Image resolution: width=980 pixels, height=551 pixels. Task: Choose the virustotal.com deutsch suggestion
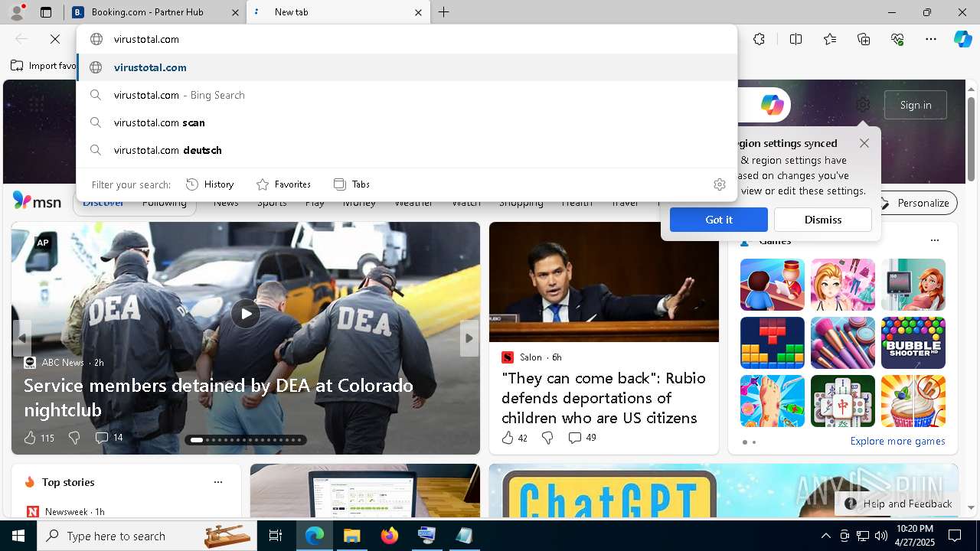(407, 150)
